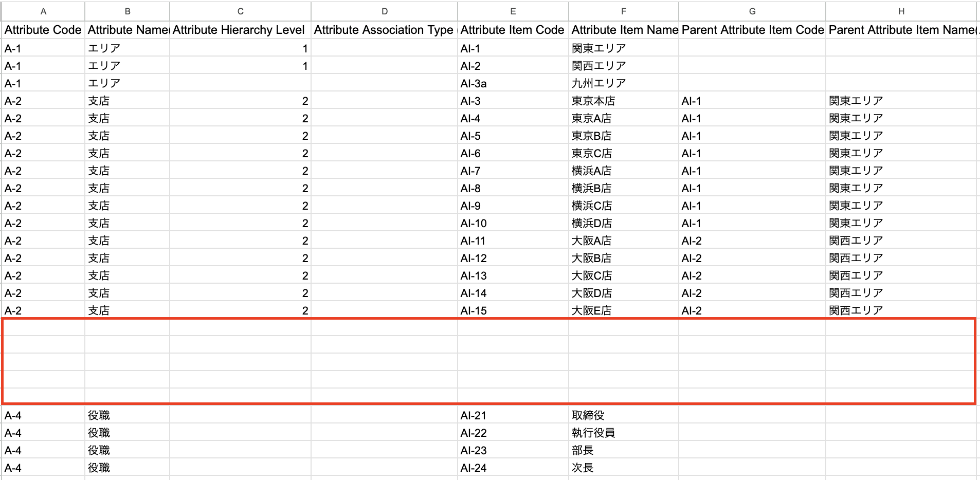Select the 'Attribute Hierarchy Level' header cell
This screenshot has width=980, height=480.
click(x=240, y=30)
